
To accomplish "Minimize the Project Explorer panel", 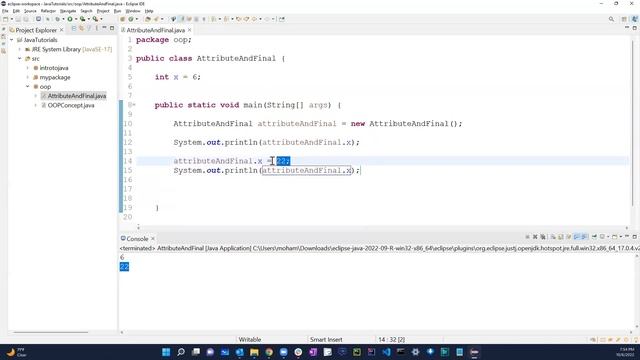I will coord(104,28).
